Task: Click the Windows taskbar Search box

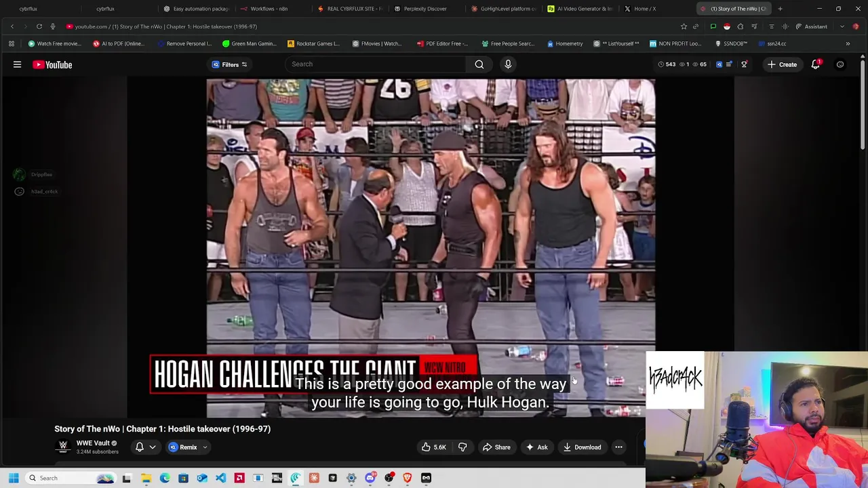Action: (x=71, y=478)
